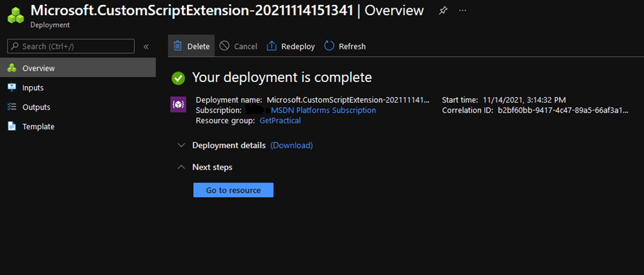Click the deployment cubes icon in header
Screen dimensions: 644x275
click(x=16, y=15)
